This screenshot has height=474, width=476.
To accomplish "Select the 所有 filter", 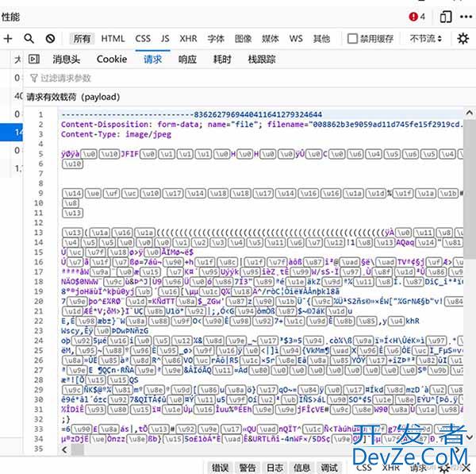I will click(x=82, y=39).
